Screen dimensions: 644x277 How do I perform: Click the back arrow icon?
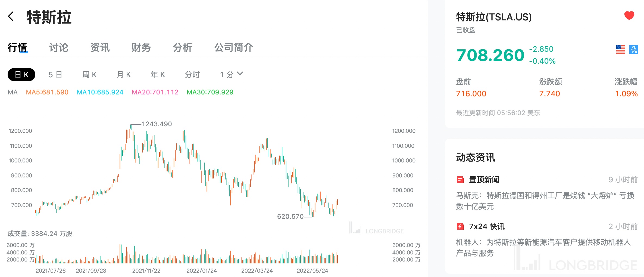[x=11, y=17]
